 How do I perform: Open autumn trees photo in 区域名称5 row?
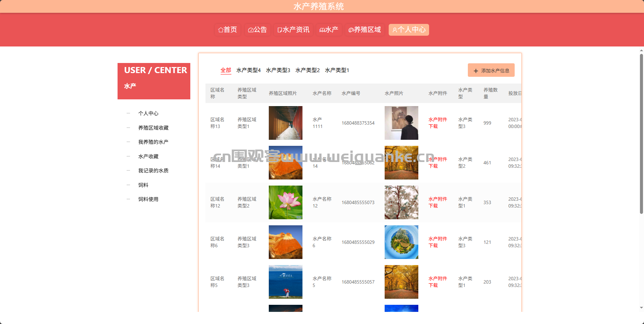pos(401,282)
